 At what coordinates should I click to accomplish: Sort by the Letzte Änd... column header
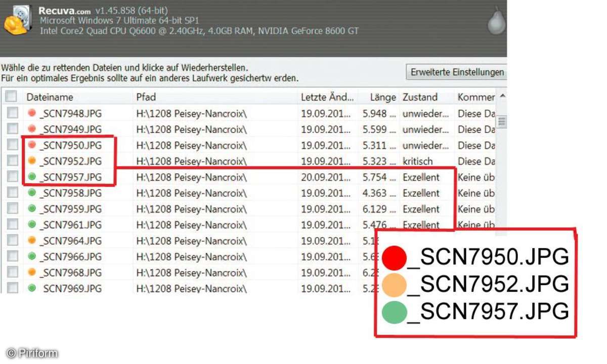click(328, 97)
